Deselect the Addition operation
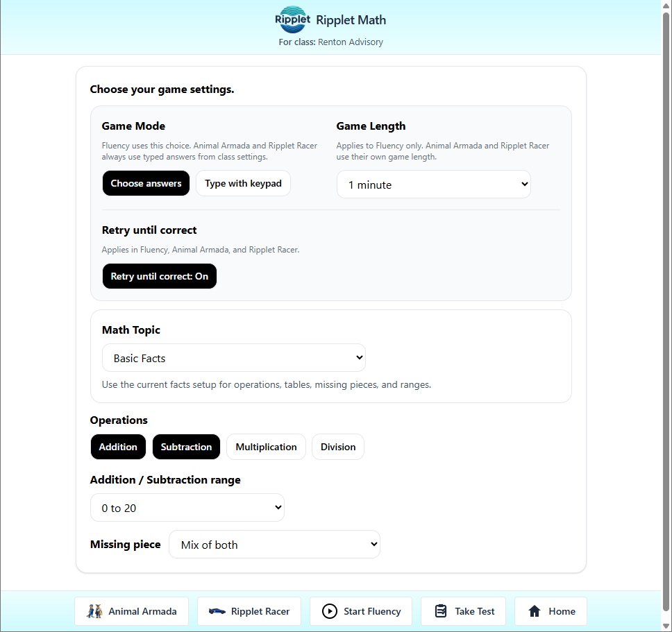Viewport: 672px width, 632px height. pyautogui.click(x=118, y=447)
